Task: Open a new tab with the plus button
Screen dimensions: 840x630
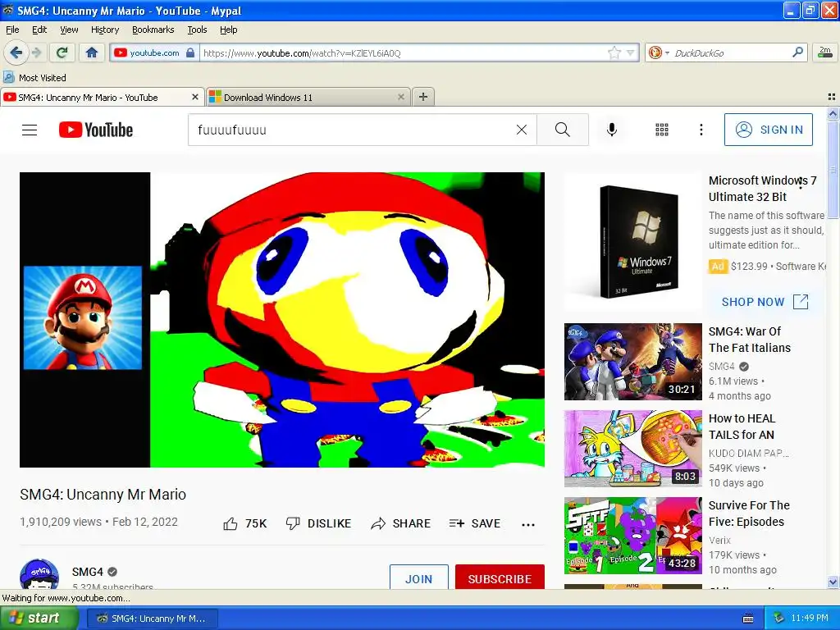Action: (x=423, y=97)
